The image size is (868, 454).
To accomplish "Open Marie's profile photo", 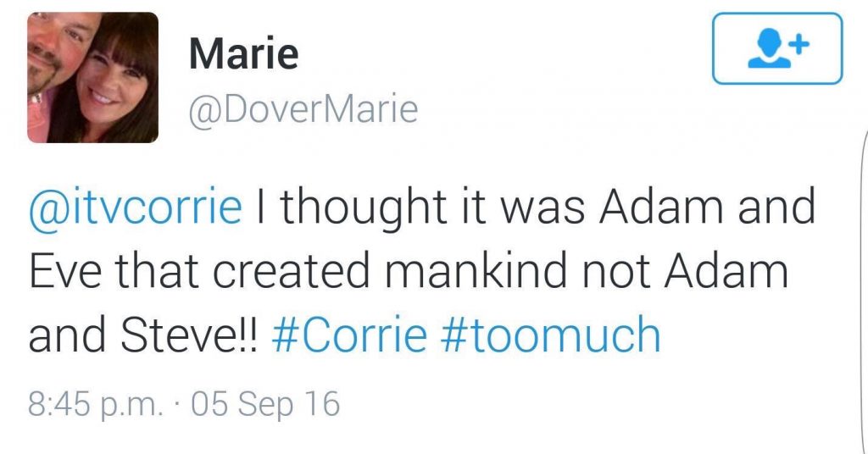I will pos(92,77).
